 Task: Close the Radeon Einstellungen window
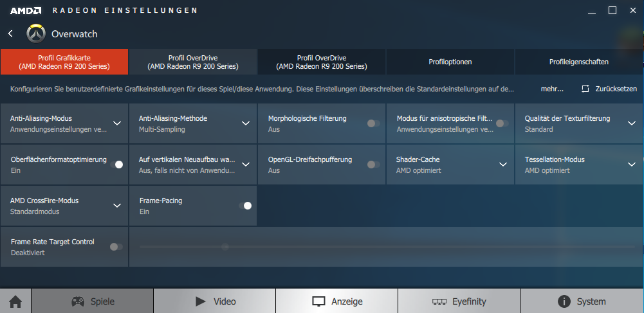tap(633, 11)
